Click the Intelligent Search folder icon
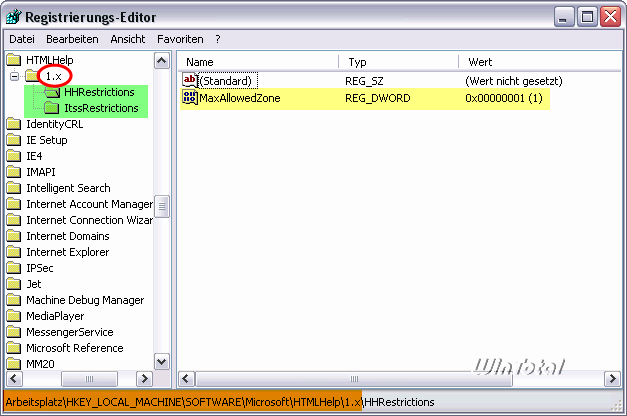Screen dimensions: 627x416 (14, 188)
